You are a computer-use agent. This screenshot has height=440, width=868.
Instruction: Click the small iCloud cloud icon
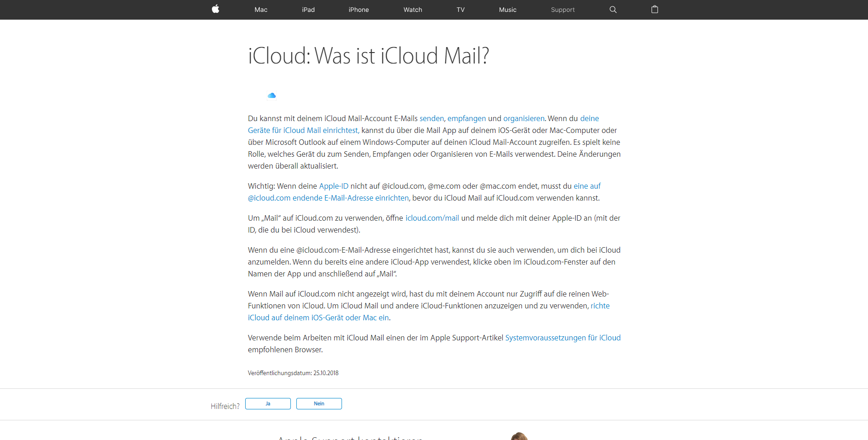pyautogui.click(x=272, y=95)
